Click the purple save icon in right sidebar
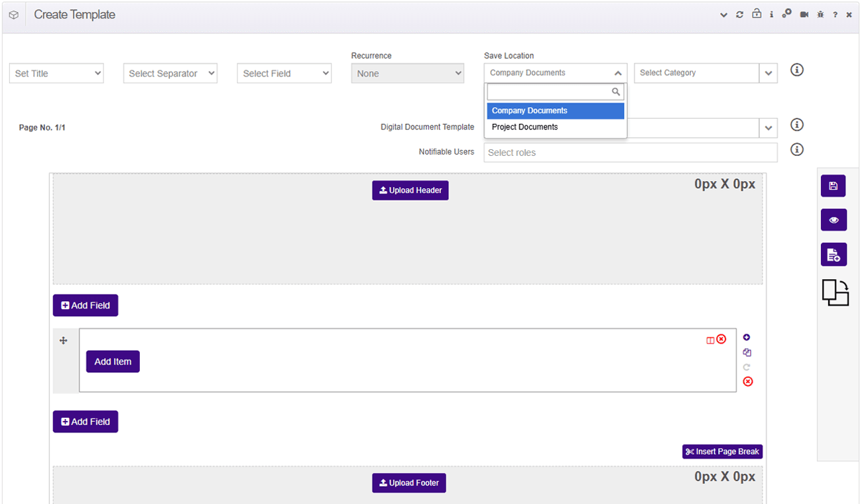Image resolution: width=862 pixels, height=504 pixels. click(x=833, y=186)
